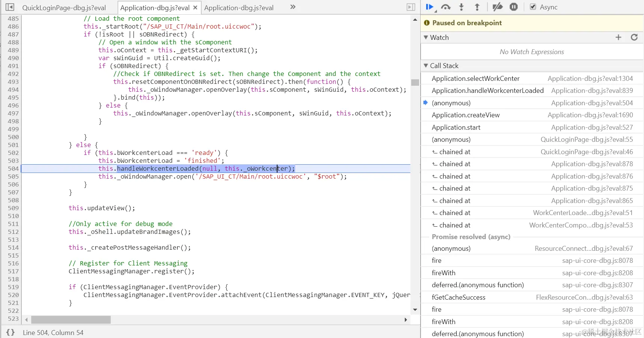The height and width of the screenshot is (338, 644).
Task: Set breakpoint on line 505 gutter
Action: pos(13,177)
